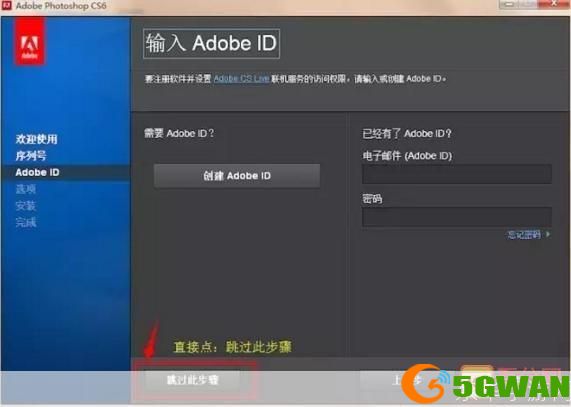Image resolution: width=571 pixels, height=407 pixels.
Task: Select 完成 step in sidebar
Action: coord(26,222)
